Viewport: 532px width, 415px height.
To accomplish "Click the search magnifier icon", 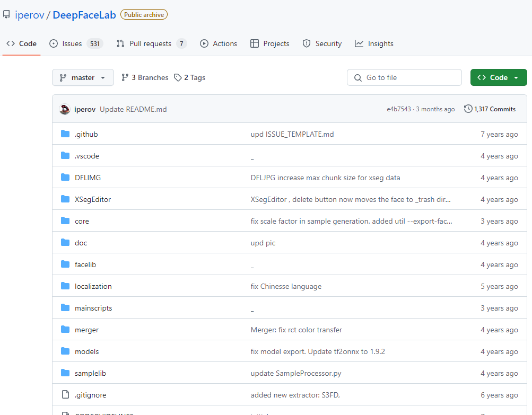I will (358, 77).
